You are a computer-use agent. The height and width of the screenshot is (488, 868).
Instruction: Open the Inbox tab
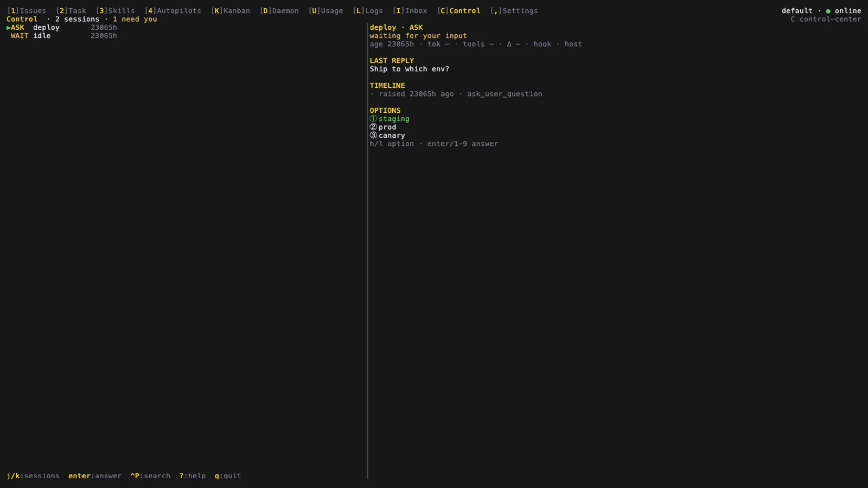click(410, 11)
